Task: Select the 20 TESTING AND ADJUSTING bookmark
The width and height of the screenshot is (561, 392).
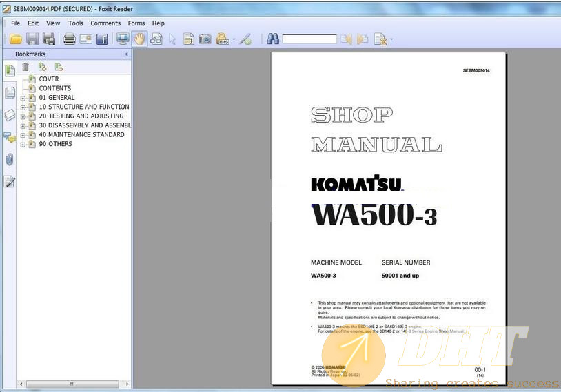Action: 81,116
